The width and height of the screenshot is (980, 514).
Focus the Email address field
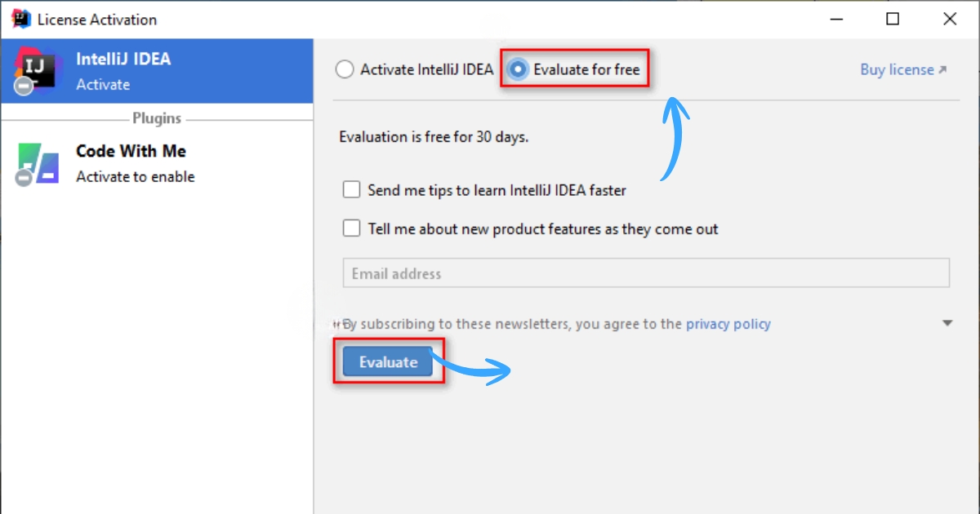coord(646,273)
